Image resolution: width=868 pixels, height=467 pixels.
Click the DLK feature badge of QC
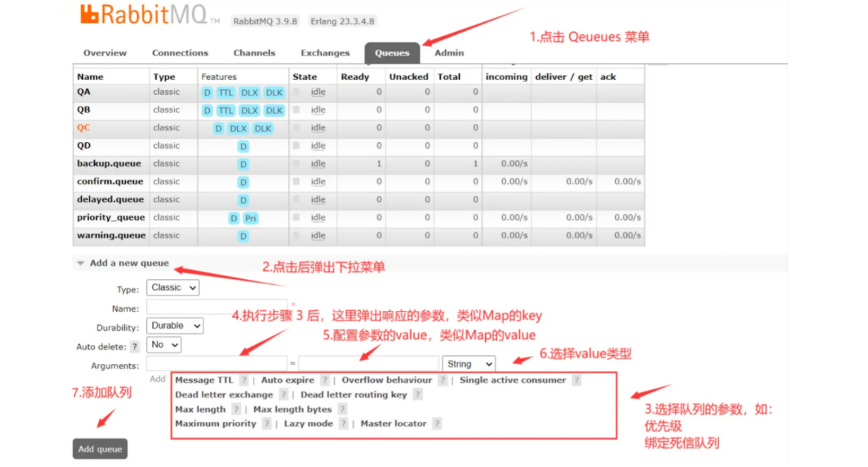[x=262, y=129]
